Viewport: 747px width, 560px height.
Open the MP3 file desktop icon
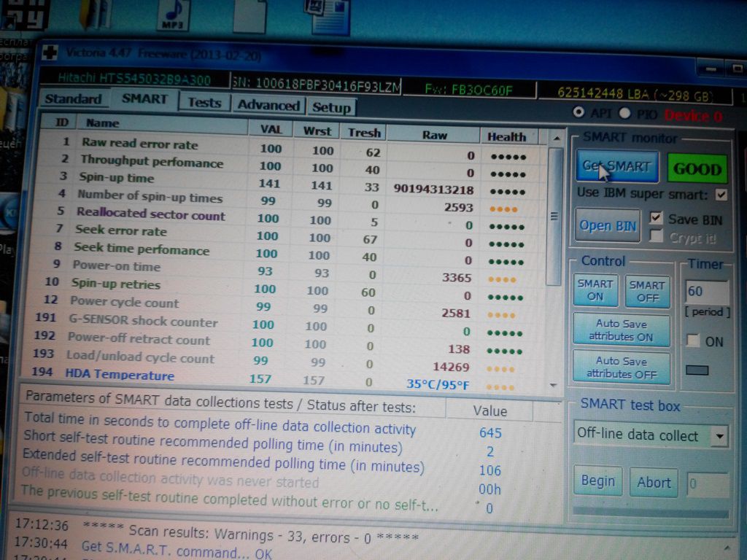(x=174, y=15)
